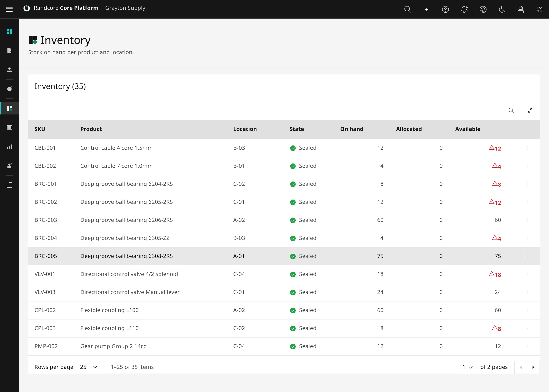Open row actions menu for CBL-001
The image size is (549, 392).
coord(527,148)
